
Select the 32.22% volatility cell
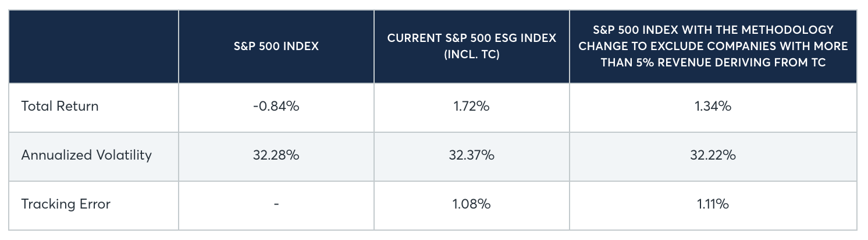tap(713, 155)
